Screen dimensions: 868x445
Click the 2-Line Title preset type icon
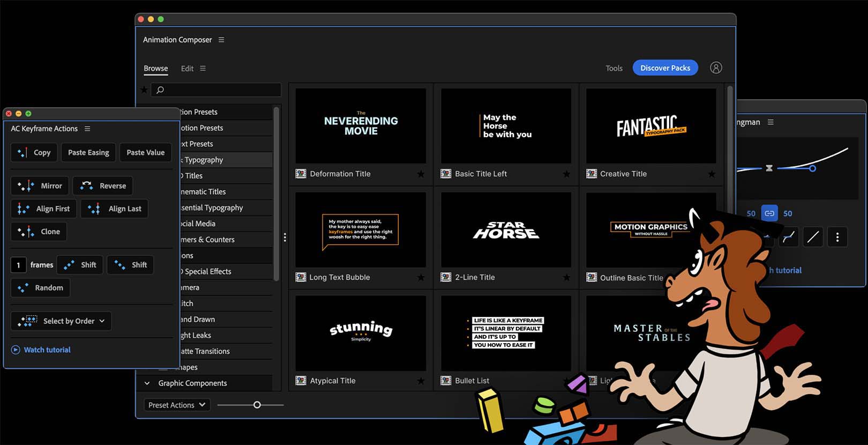(446, 277)
